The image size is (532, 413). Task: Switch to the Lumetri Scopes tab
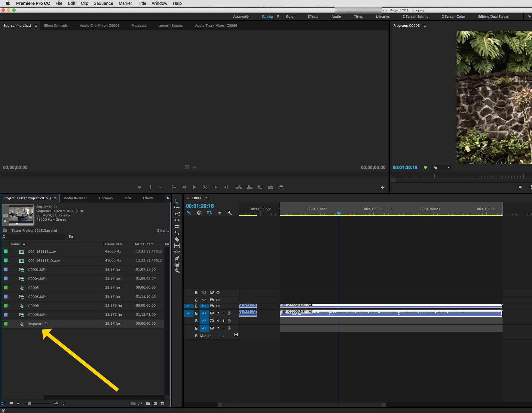coord(170,26)
